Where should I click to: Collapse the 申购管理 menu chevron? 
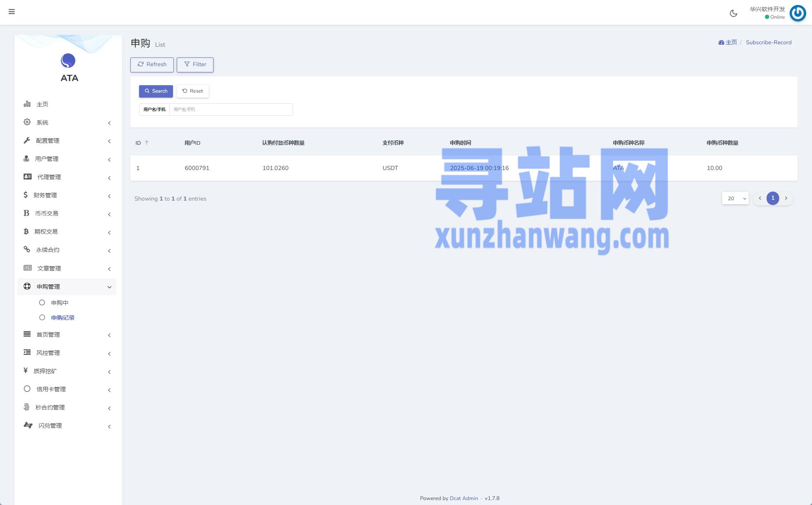(x=109, y=287)
